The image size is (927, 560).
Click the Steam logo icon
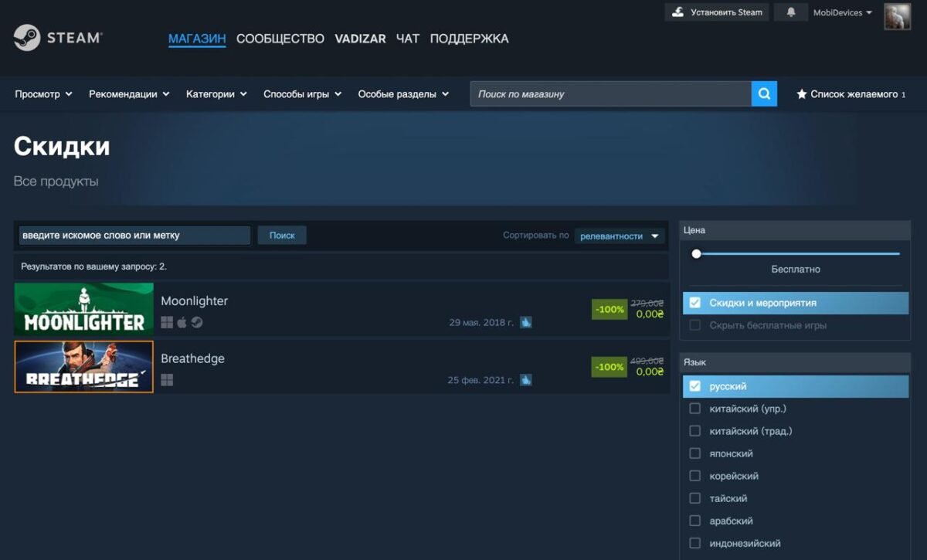tap(27, 38)
